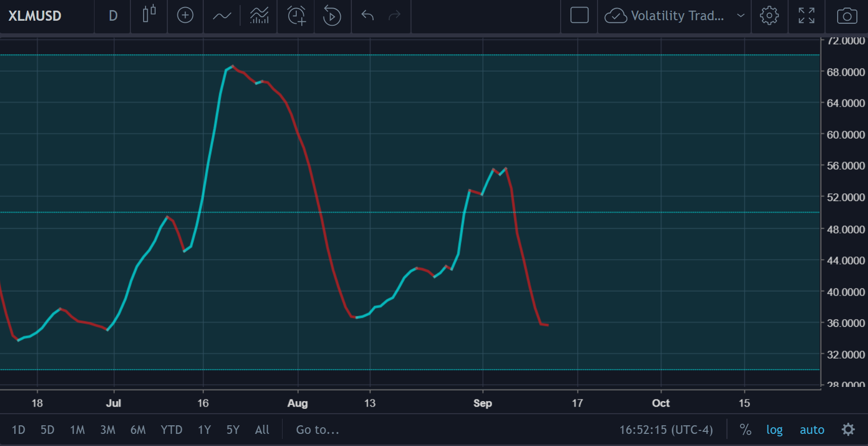Select the 5Y date range

click(233, 430)
